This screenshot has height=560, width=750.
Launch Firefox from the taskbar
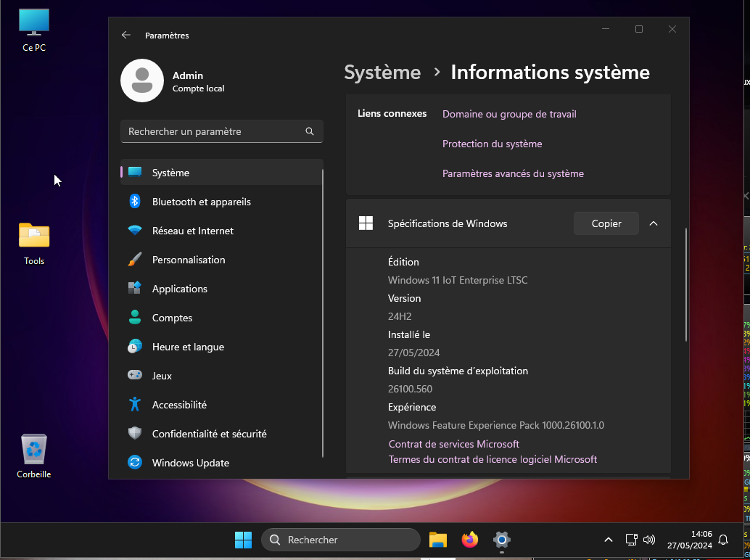[x=470, y=540]
